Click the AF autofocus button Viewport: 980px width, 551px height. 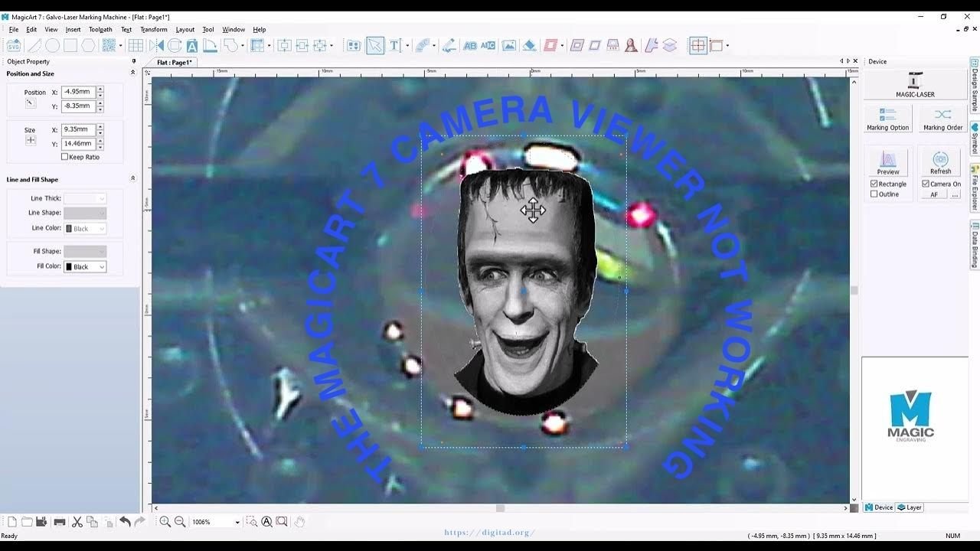(934, 195)
